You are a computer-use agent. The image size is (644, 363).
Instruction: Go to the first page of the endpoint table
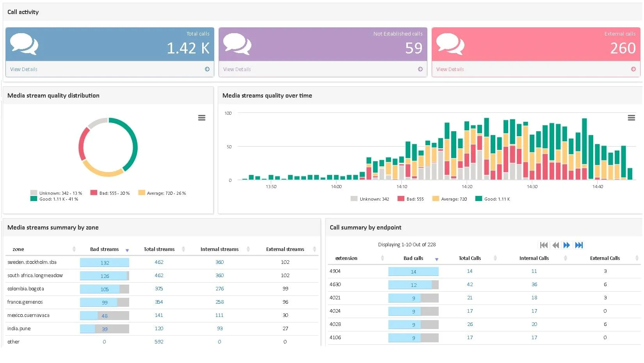[x=544, y=245]
